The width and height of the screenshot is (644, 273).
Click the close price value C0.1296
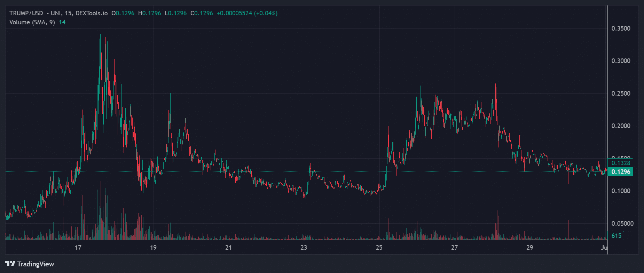(x=202, y=13)
